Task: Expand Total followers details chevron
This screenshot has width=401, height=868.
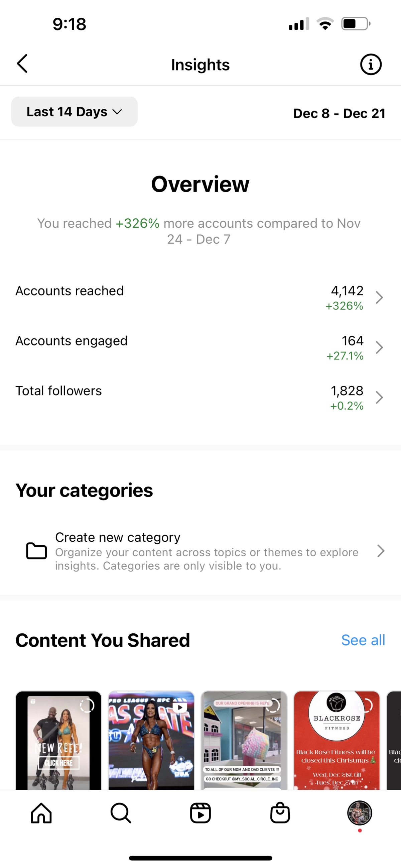Action: coord(380,397)
